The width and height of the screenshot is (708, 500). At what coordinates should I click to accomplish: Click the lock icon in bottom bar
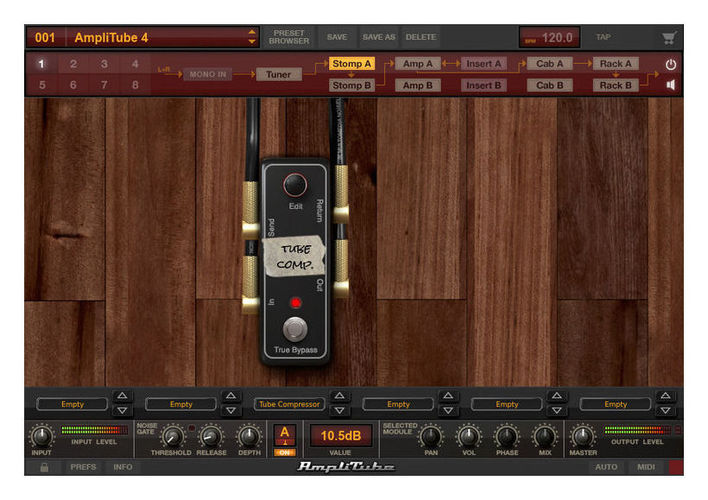click(44, 467)
